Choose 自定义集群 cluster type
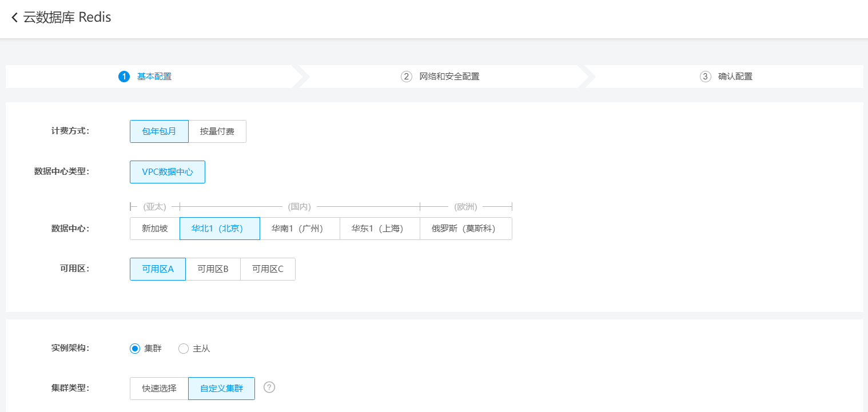This screenshot has height=412, width=868. coord(221,389)
